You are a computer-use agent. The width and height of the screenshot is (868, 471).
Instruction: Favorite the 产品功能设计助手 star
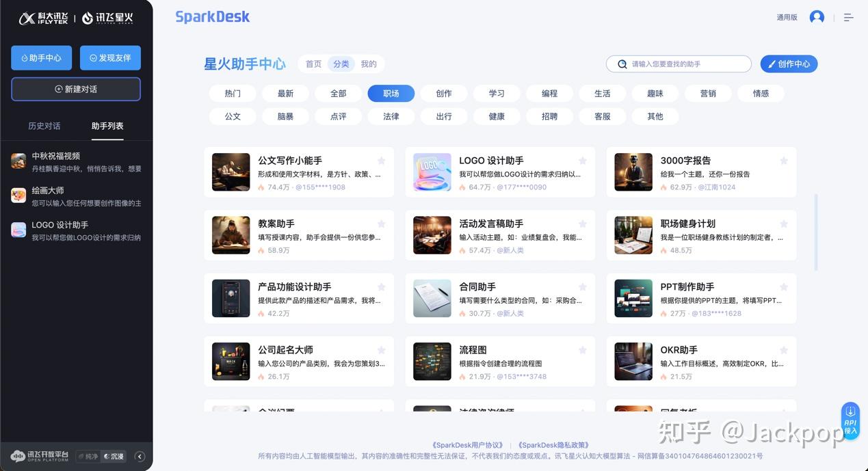[382, 287]
